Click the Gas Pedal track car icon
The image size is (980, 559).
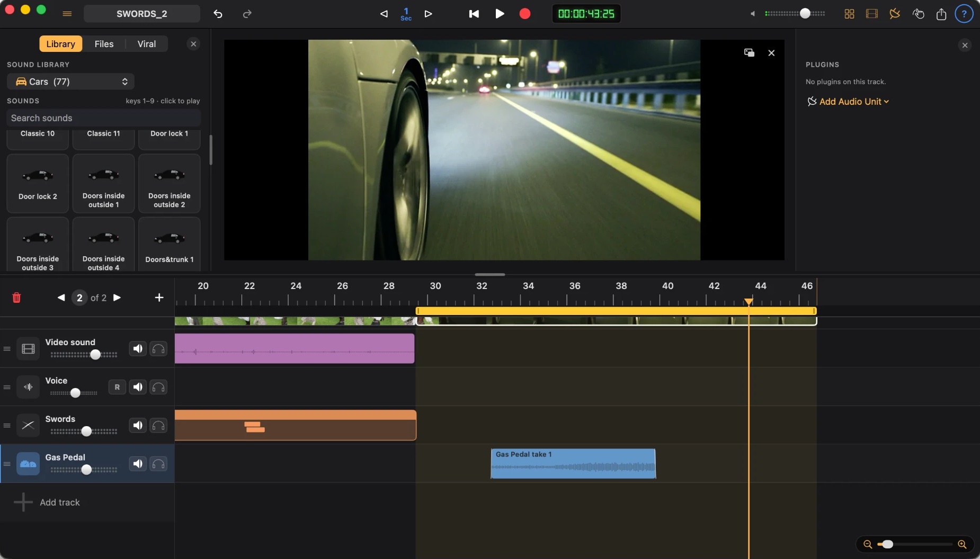[28, 464]
